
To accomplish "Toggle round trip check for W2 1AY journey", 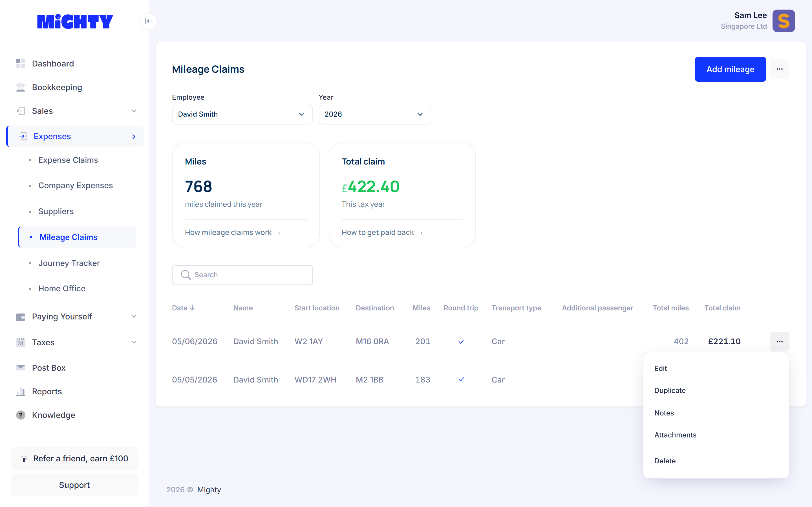I will tap(461, 341).
